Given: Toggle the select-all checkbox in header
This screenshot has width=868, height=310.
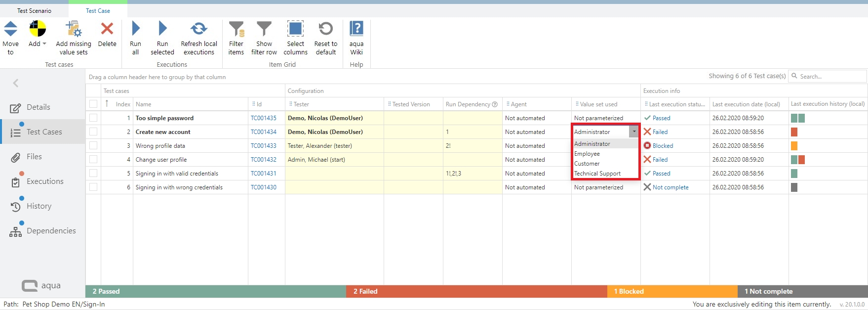Looking at the screenshot, I should (93, 104).
